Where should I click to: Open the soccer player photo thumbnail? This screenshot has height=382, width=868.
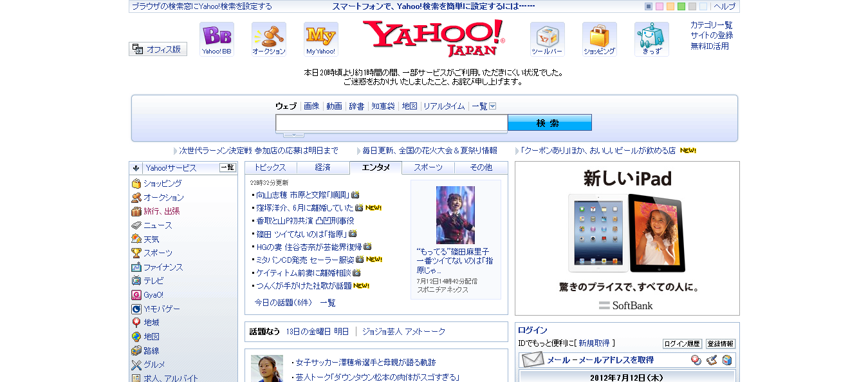[267, 368]
